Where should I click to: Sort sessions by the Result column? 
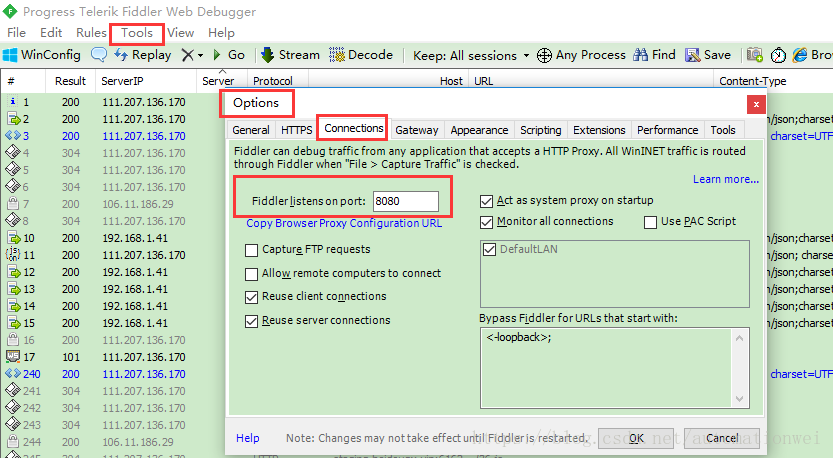(x=70, y=81)
